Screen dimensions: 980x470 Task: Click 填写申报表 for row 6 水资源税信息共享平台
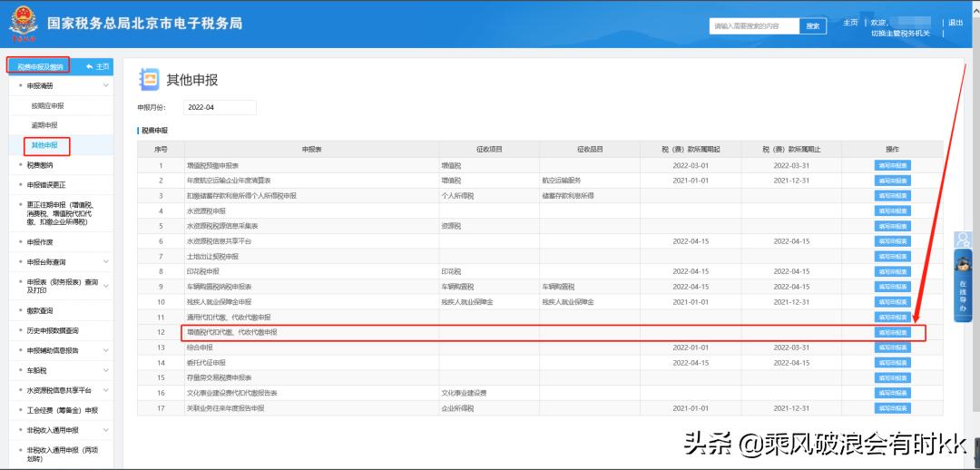pyautogui.click(x=893, y=240)
